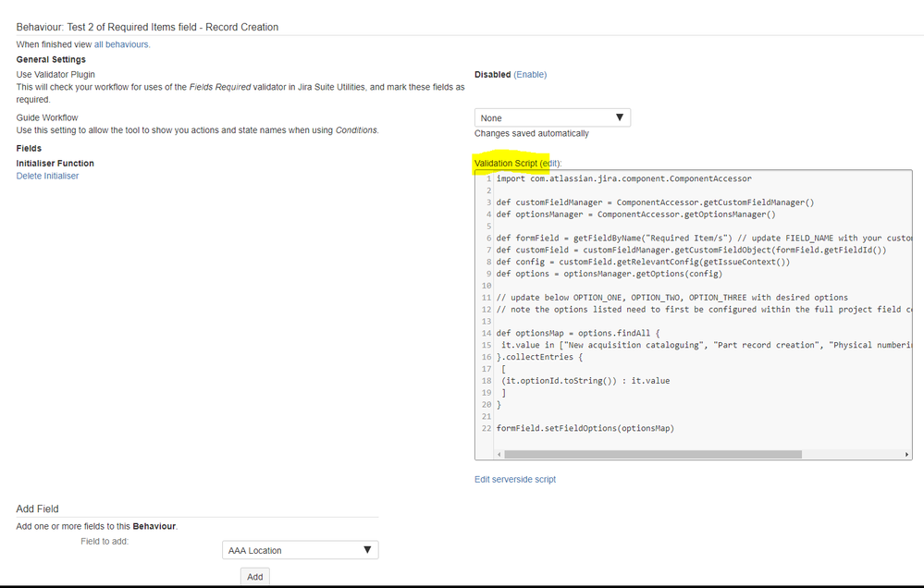The image size is (924, 588).
Task: Click the it.optionId.toString() code line
Action: click(x=585, y=381)
